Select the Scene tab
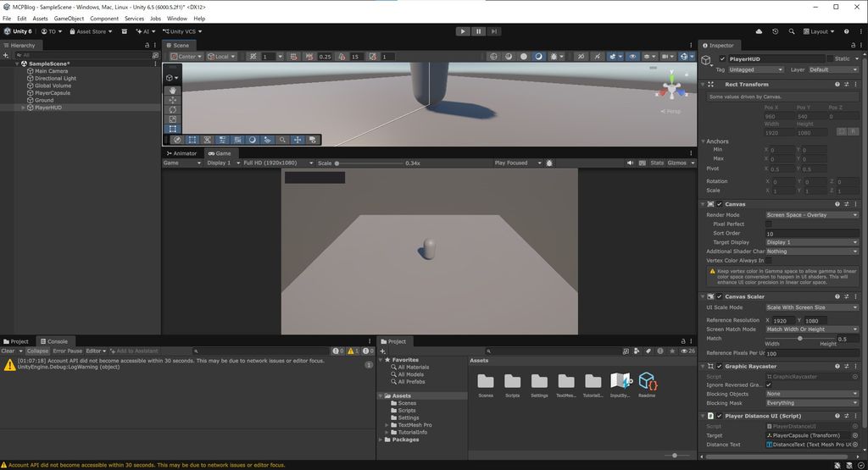The image size is (868, 470). coord(178,46)
